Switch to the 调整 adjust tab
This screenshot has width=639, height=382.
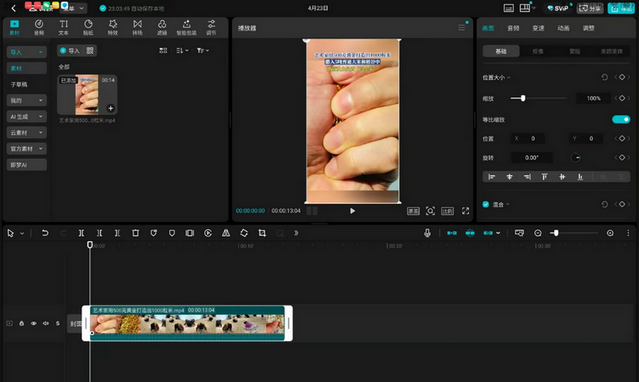[x=588, y=28]
